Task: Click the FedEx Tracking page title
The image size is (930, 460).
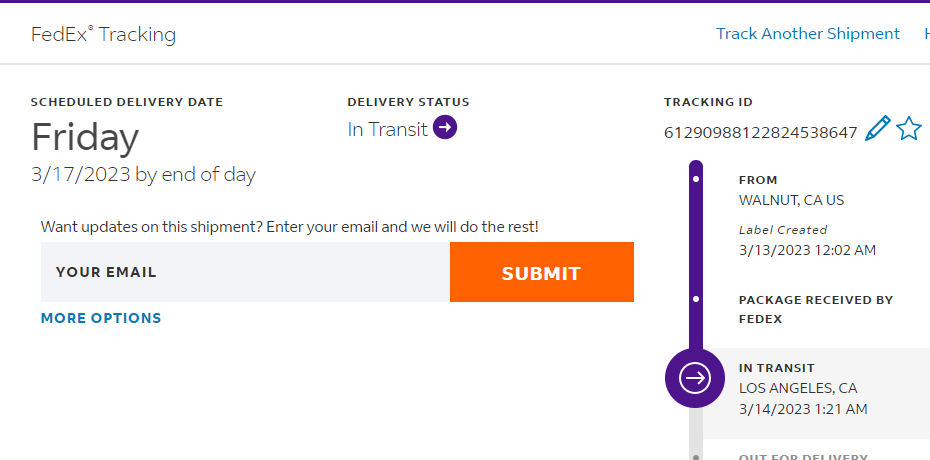Action: tap(103, 35)
